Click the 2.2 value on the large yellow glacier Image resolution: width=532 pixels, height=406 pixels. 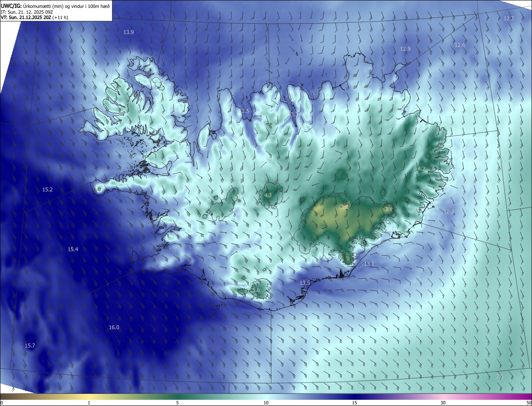coord(346,206)
